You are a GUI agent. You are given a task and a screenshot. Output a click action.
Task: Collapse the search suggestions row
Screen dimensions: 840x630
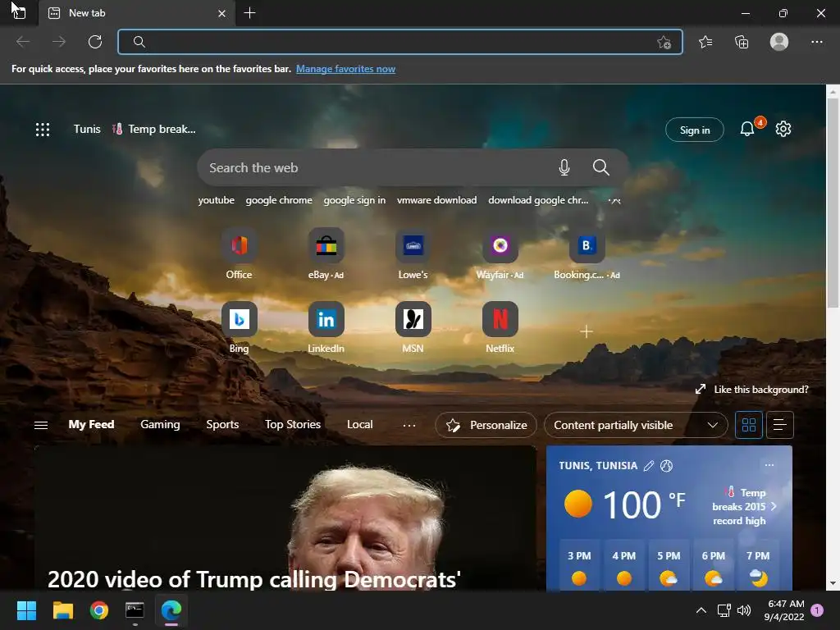(614, 200)
